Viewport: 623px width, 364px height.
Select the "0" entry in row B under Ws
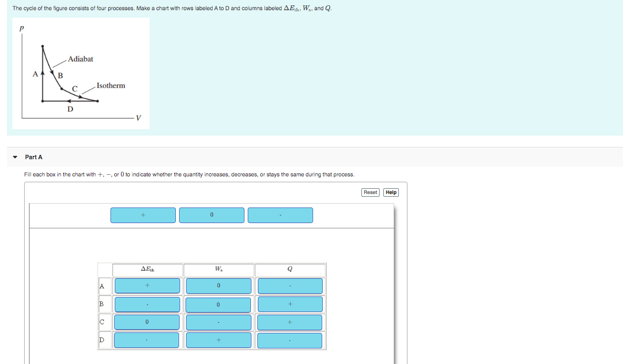[218, 304]
